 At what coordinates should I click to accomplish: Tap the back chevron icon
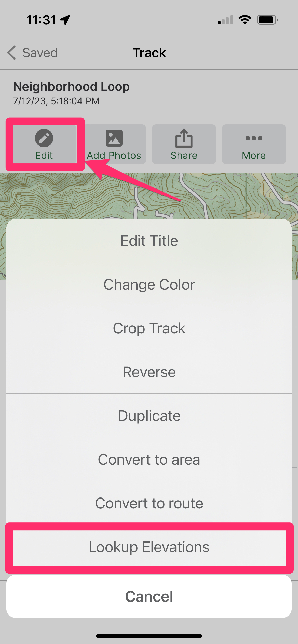(x=11, y=53)
